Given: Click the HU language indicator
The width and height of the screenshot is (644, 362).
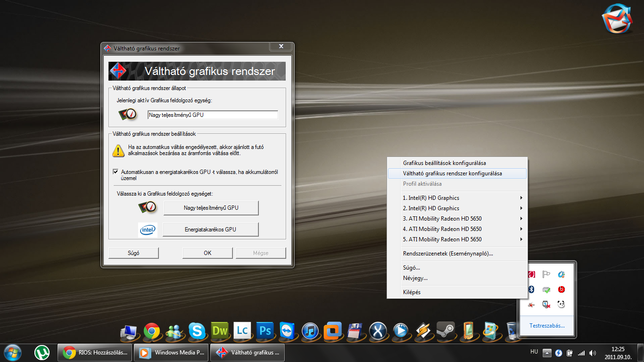Looking at the screenshot, I should 534,352.
